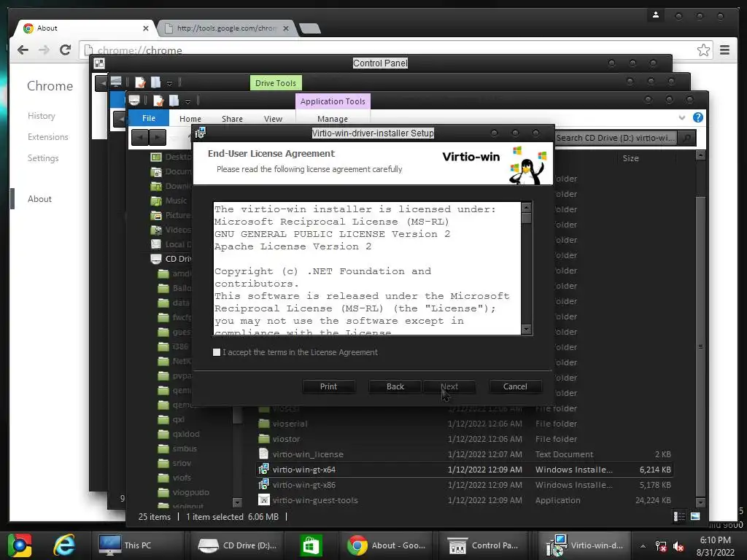747x560 pixels.
Task: Click navigation pane scrollbar down arrow
Action: point(237,502)
